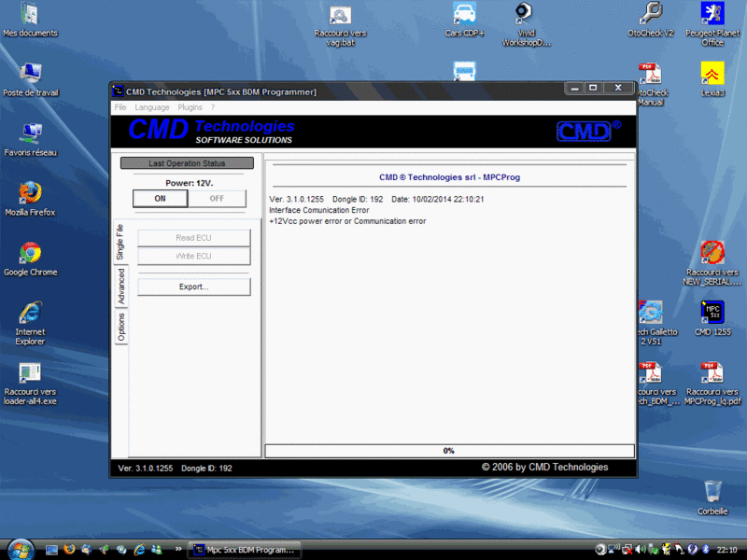
Task: Launch Firefox from the quick launch bar
Action: [69, 550]
